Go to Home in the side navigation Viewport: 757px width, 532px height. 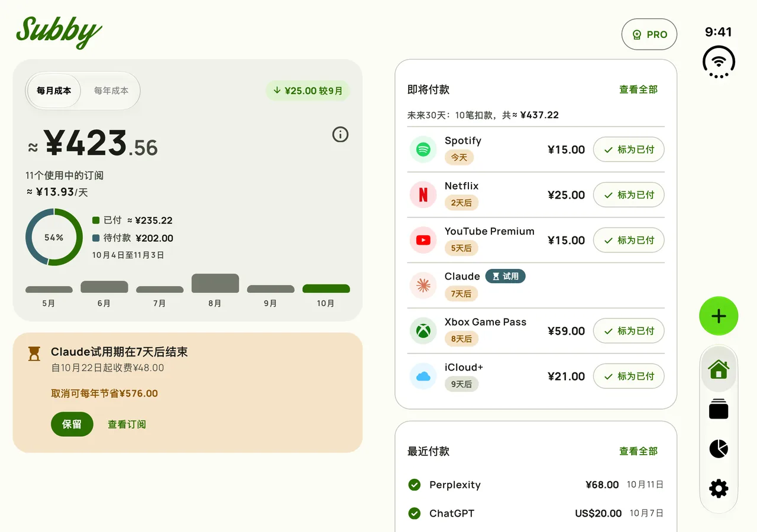tap(719, 369)
